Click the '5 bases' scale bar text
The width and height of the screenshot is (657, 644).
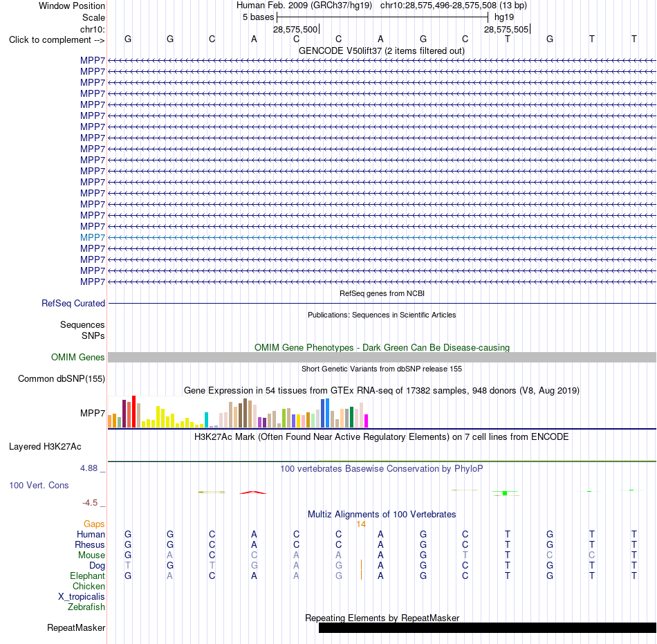[x=258, y=17]
